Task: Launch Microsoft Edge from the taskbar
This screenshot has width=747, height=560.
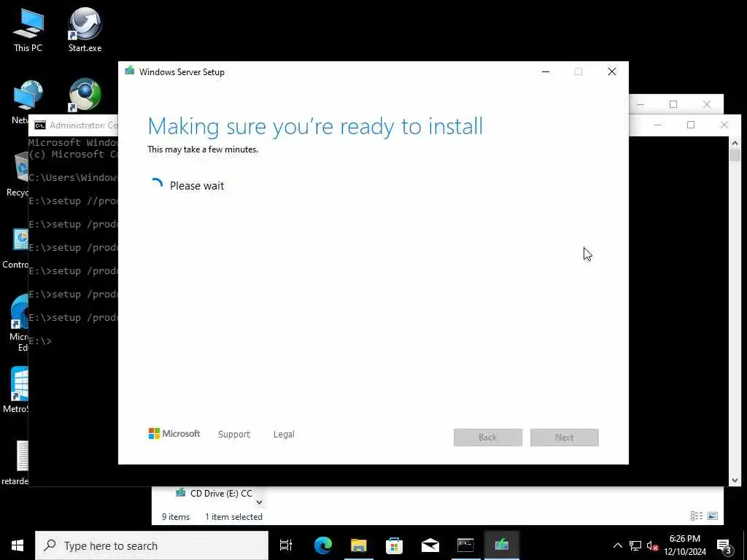Action: (323, 545)
